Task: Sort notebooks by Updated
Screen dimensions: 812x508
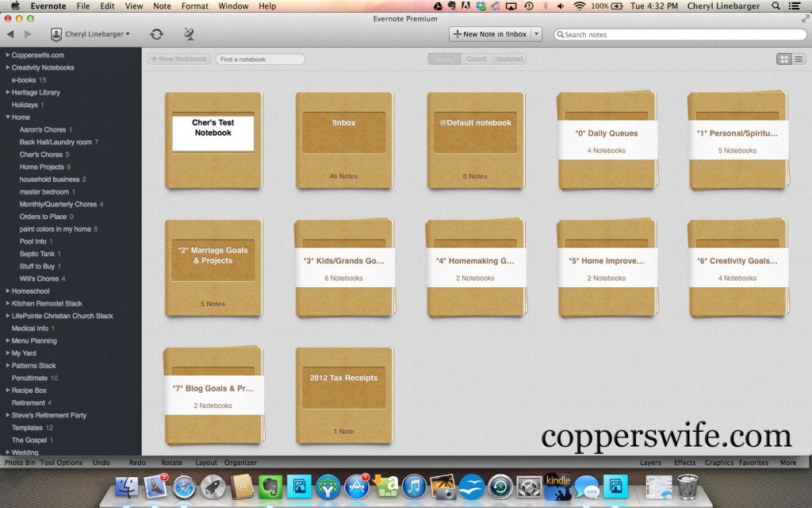Action: click(x=508, y=59)
